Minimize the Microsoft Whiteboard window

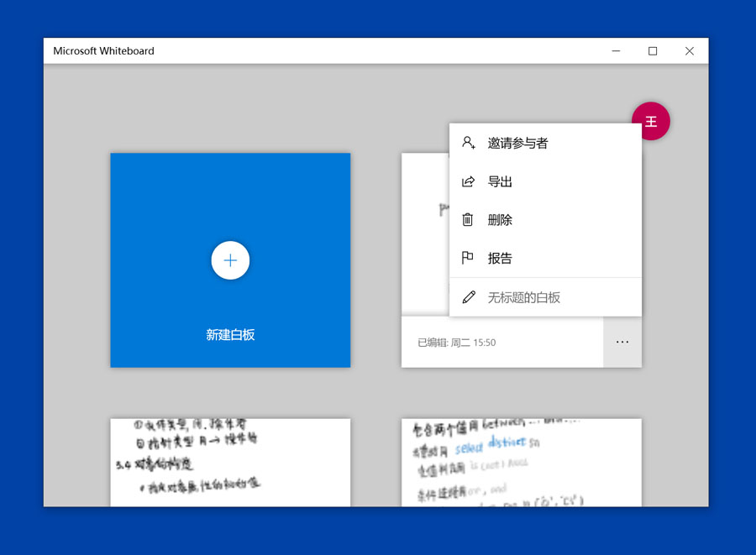click(x=617, y=50)
